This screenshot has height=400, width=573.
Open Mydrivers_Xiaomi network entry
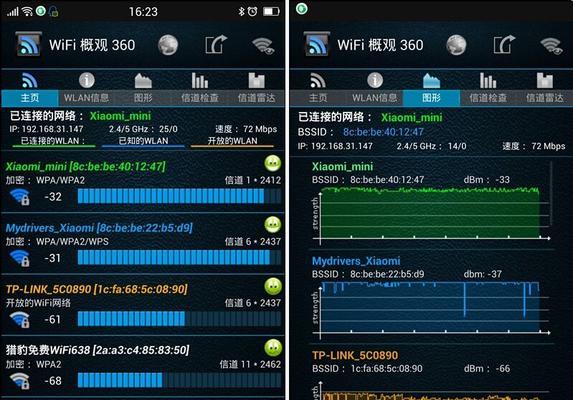[x=143, y=243]
